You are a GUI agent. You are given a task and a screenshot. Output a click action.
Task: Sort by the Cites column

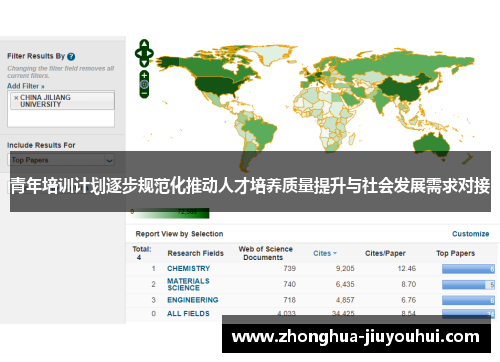click(x=325, y=253)
